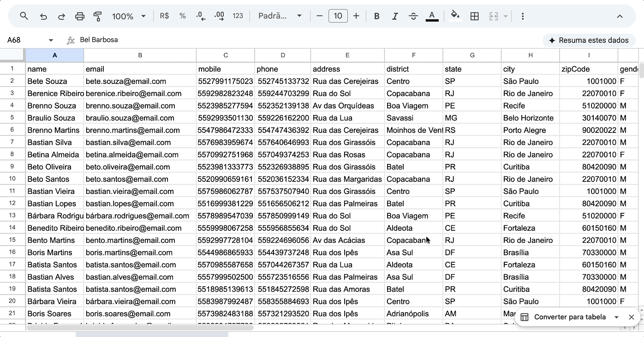Click the address header cell
The height and width of the screenshot is (337, 644).
tap(347, 69)
